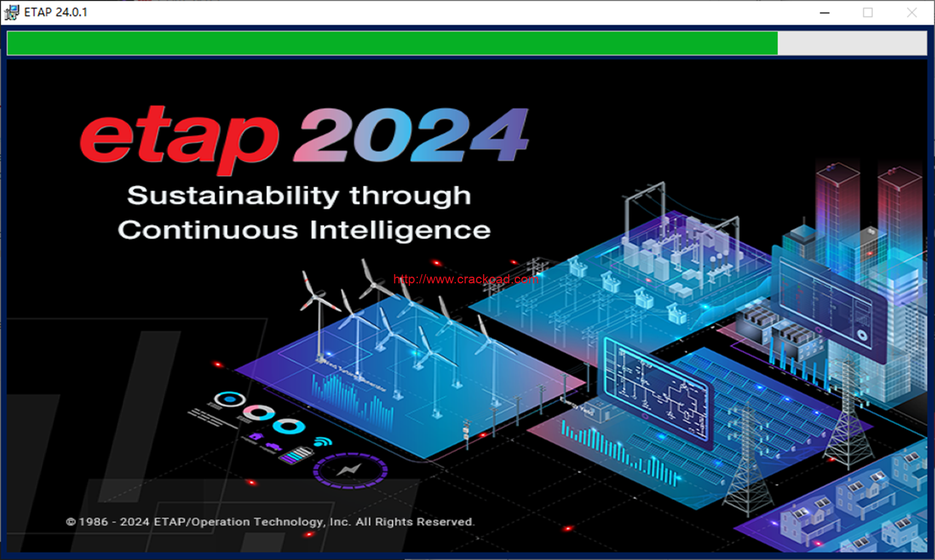Click the 'ETAP 24.0.1' title text
Viewport: 935px width, 560px height.
[x=56, y=12]
